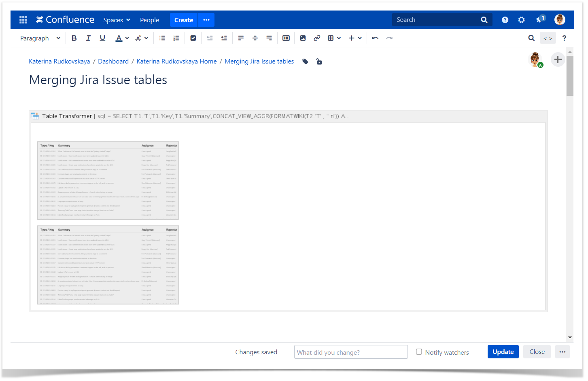Check the Notify watchers checkbox

pyautogui.click(x=419, y=352)
